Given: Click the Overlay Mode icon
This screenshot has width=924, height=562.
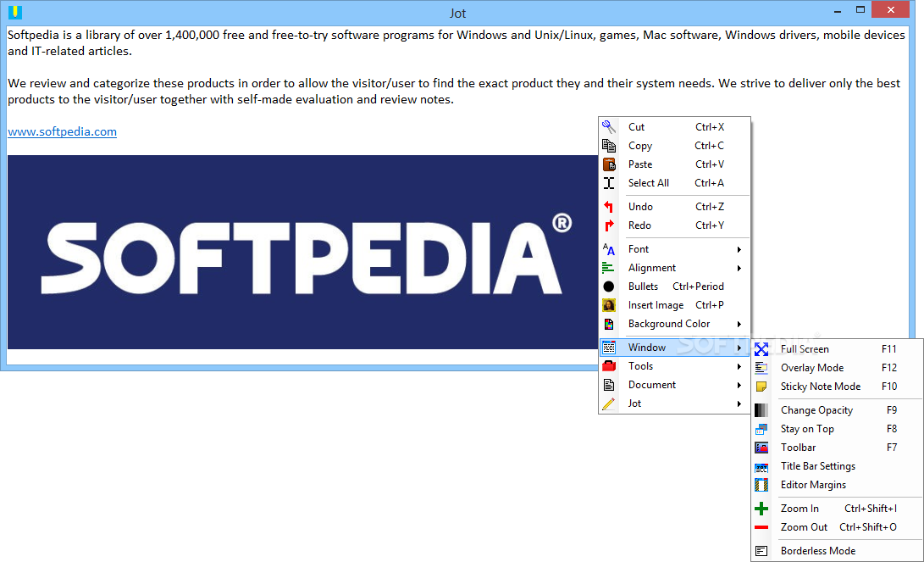Looking at the screenshot, I should coord(761,368).
